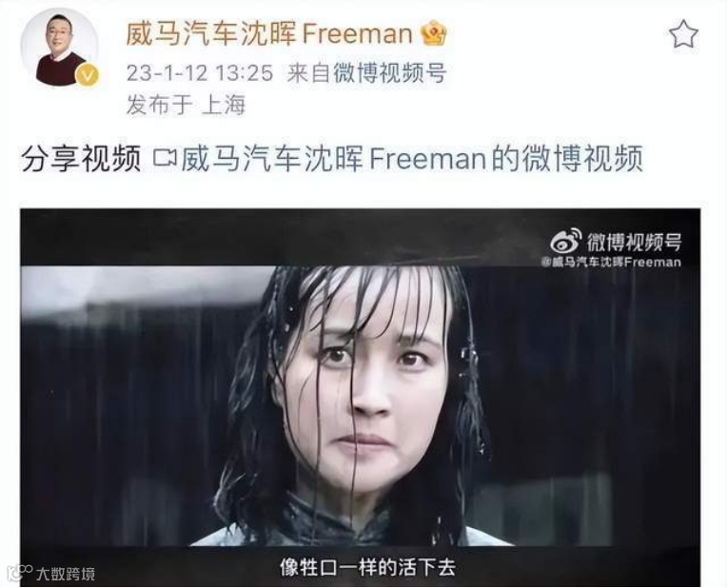Click the Weibo eye logo watermark in video

(x=565, y=241)
